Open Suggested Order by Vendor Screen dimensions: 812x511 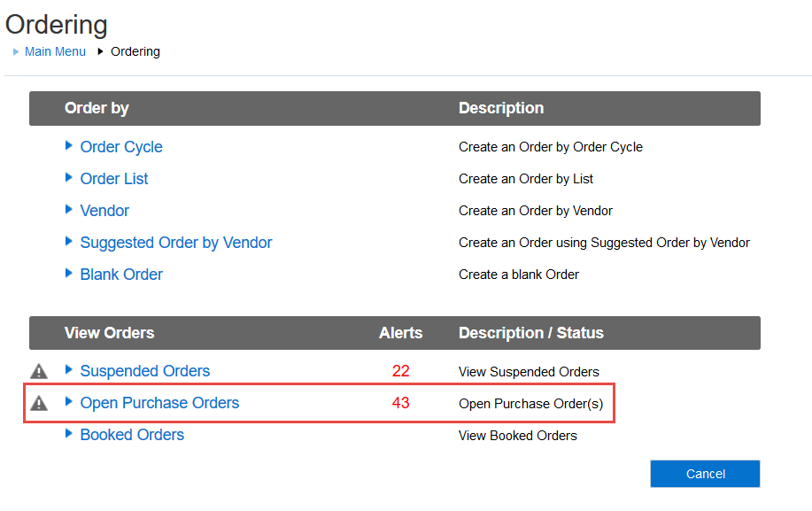pyautogui.click(x=176, y=243)
